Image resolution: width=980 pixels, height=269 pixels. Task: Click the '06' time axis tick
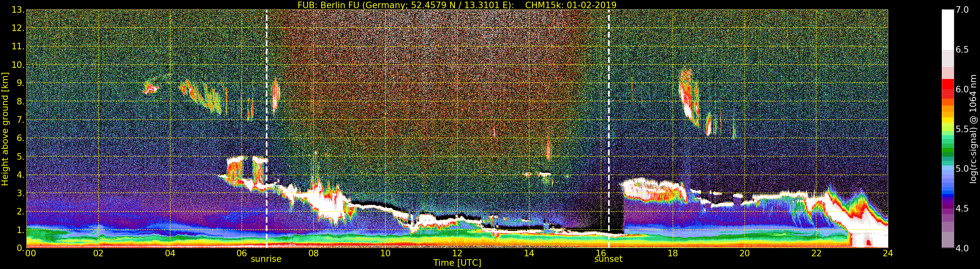[242, 253]
